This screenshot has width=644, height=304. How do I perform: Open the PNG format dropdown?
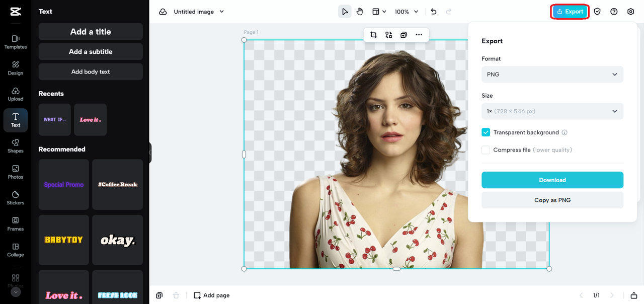click(x=552, y=74)
